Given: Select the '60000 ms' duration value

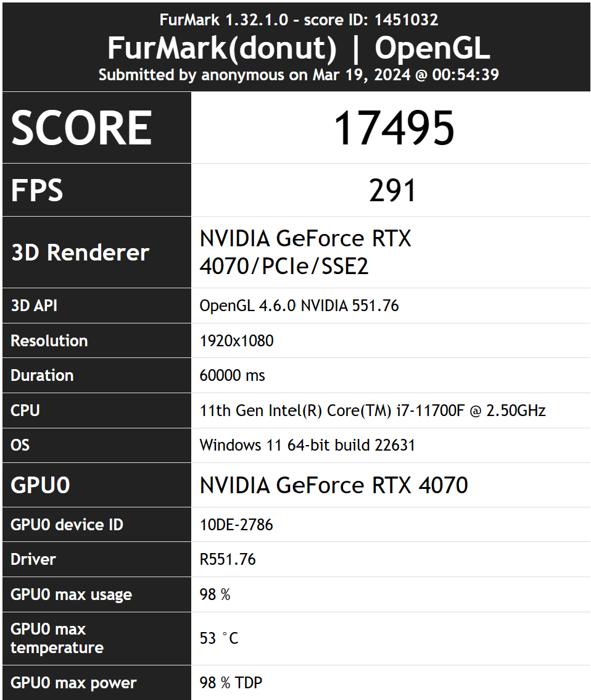Looking at the screenshot, I should click(232, 375).
